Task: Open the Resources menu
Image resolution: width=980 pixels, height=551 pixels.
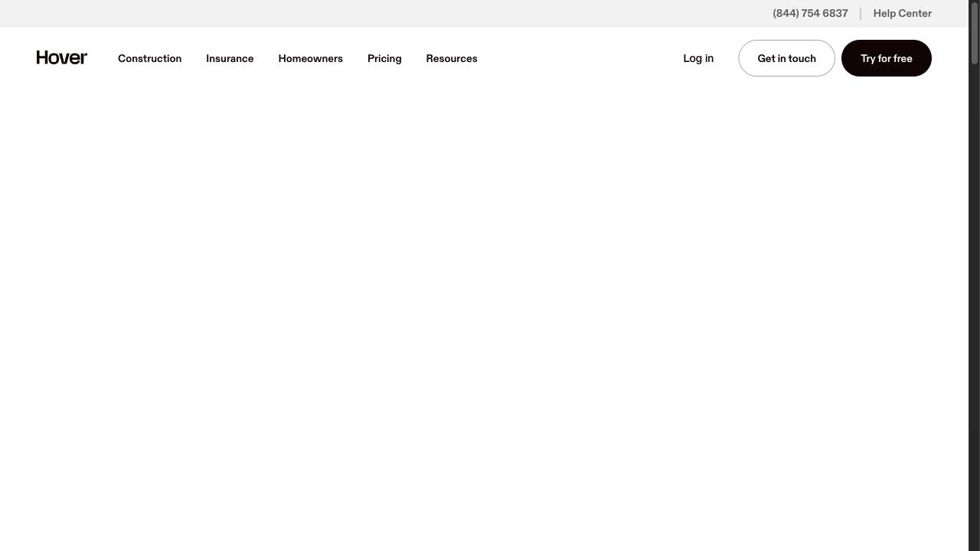Action: (452, 58)
